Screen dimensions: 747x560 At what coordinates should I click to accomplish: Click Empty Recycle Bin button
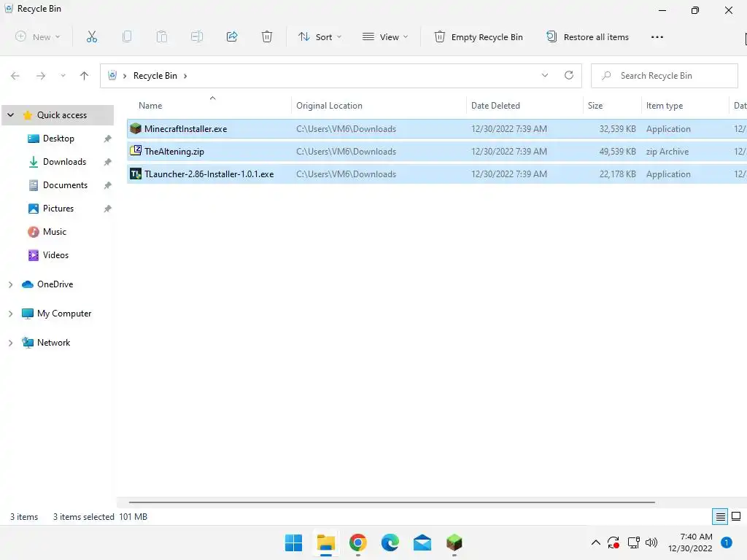click(479, 36)
